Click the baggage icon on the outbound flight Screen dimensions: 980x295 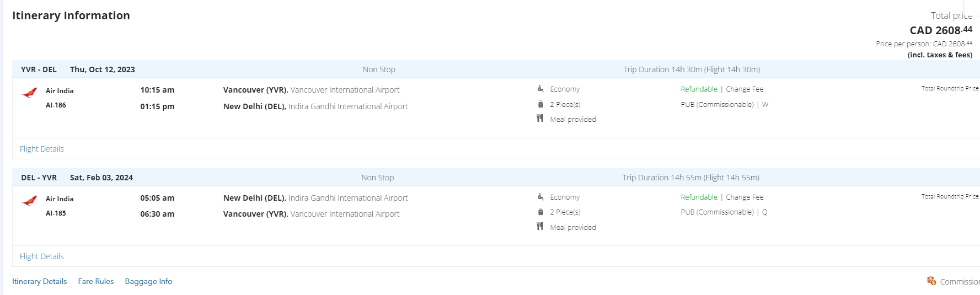[x=540, y=104]
